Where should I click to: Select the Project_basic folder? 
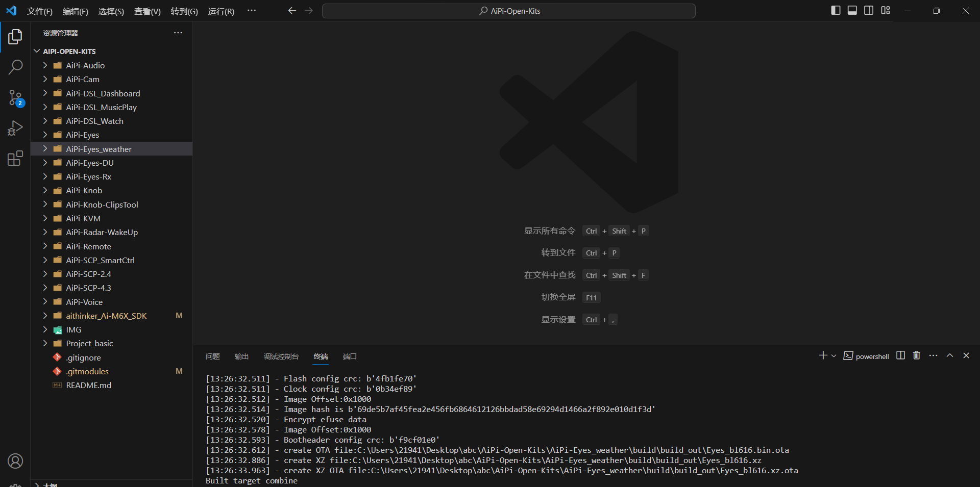tap(111, 343)
